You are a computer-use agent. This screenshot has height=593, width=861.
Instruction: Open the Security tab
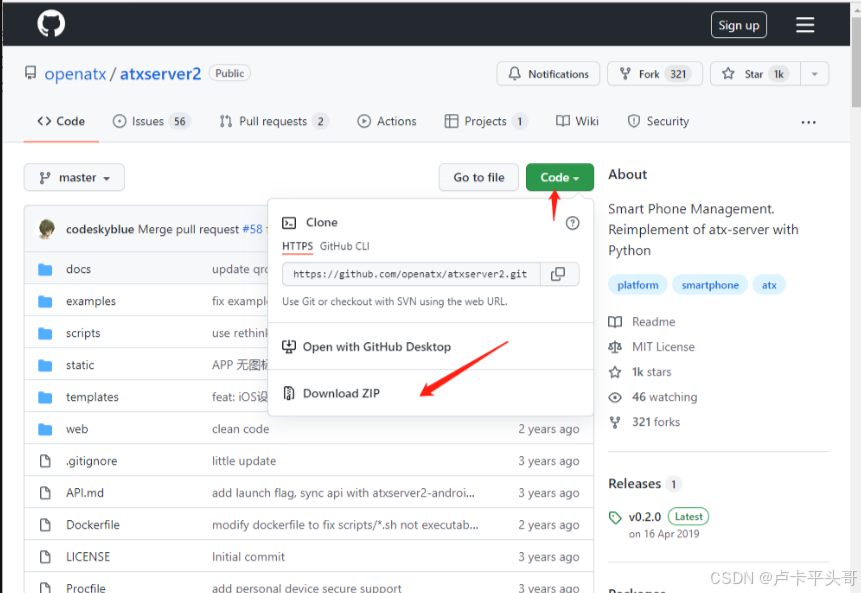pos(658,121)
